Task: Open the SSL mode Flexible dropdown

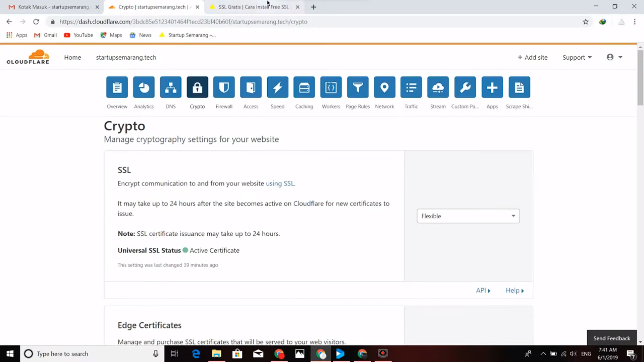Action: click(468, 216)
